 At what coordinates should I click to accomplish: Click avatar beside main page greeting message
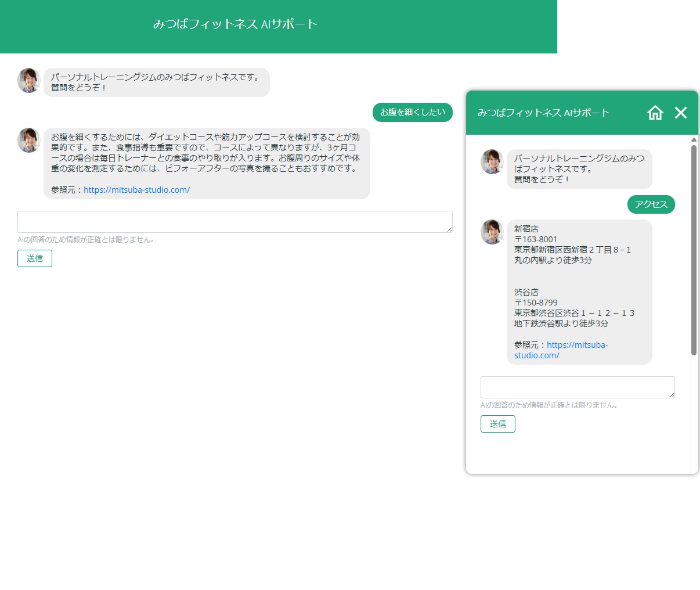click(x=28, y=80)
